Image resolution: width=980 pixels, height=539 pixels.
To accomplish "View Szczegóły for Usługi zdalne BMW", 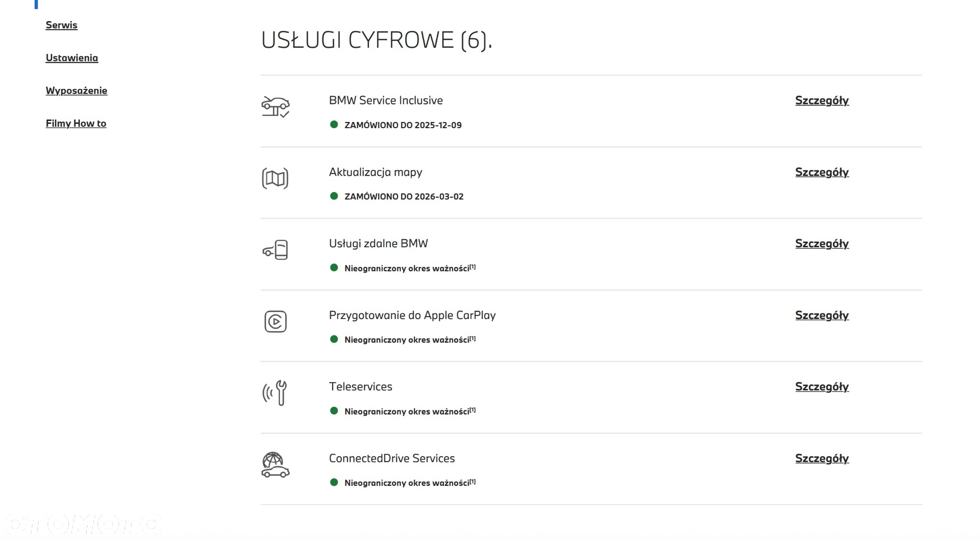I will pos(822,244).
